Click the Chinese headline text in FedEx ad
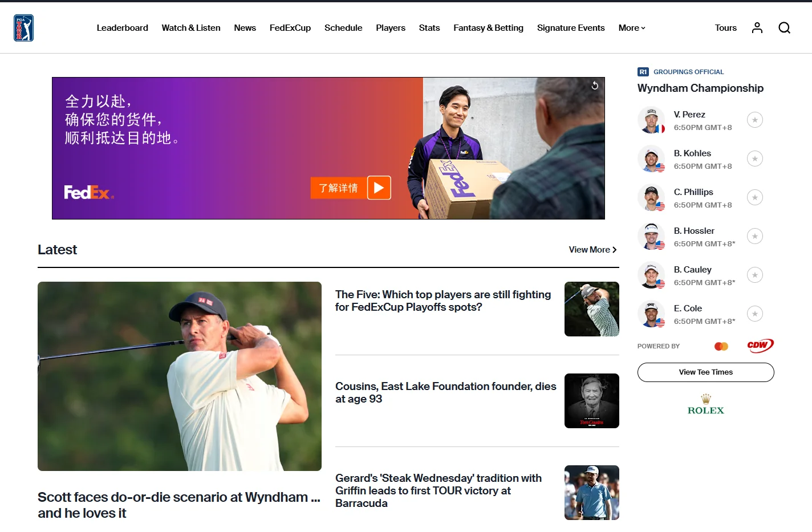The width and height of the screenshot is (812, 532). (121, 120)
